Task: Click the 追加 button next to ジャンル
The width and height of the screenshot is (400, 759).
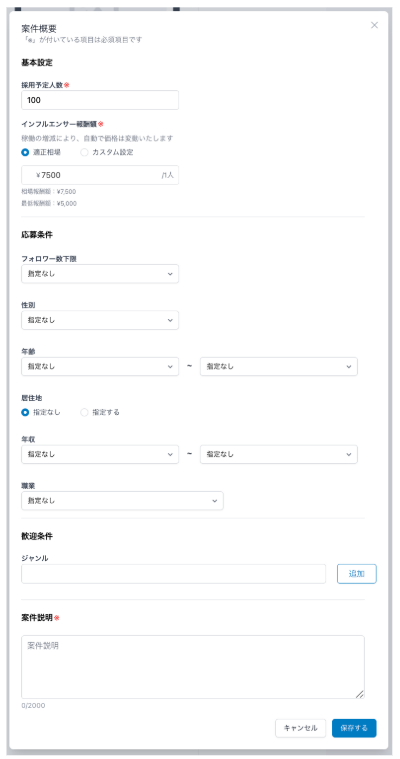Action: [x=357, y=574]
